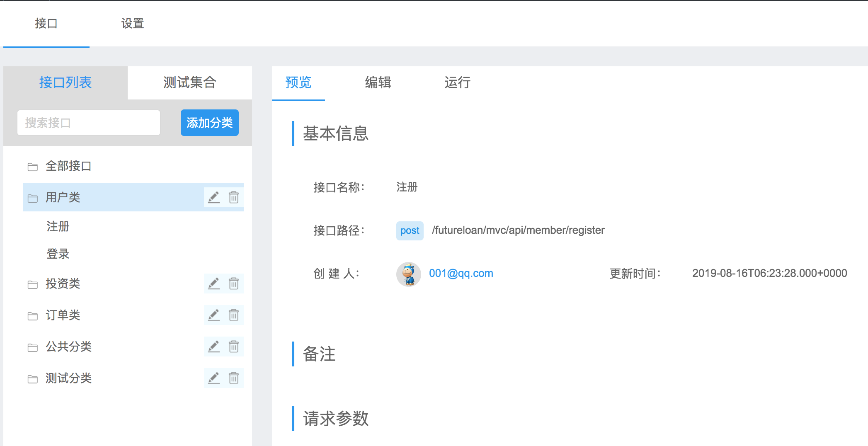This screenshot has width=868, height=446.
Task: Click the edit pencil icon for 投资类
Action: click(x=213, y=284)
